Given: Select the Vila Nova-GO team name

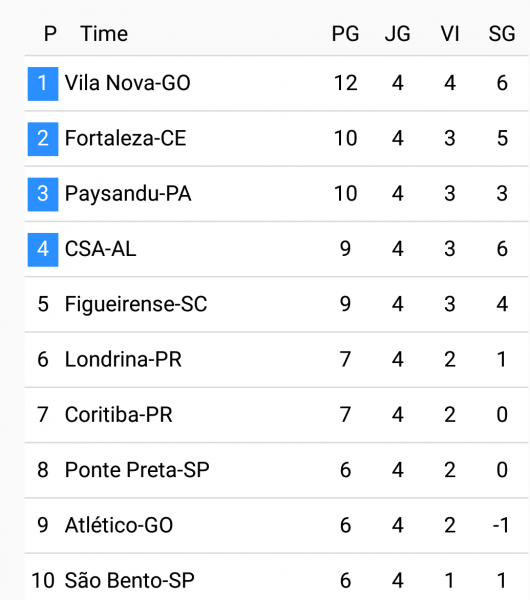Looking at the screenshot, I should pyautogui.click(x=127, y=83).
